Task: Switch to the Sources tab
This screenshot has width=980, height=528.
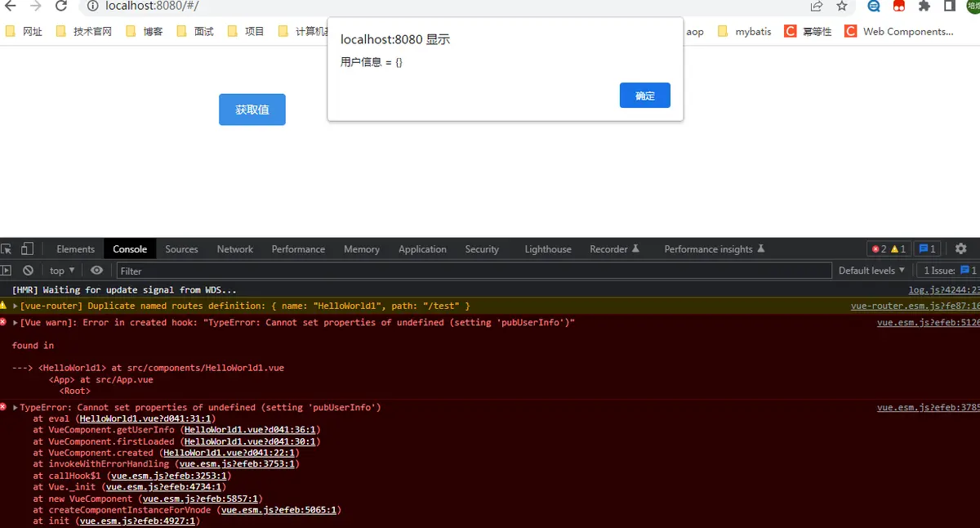Action: [181, 249]
